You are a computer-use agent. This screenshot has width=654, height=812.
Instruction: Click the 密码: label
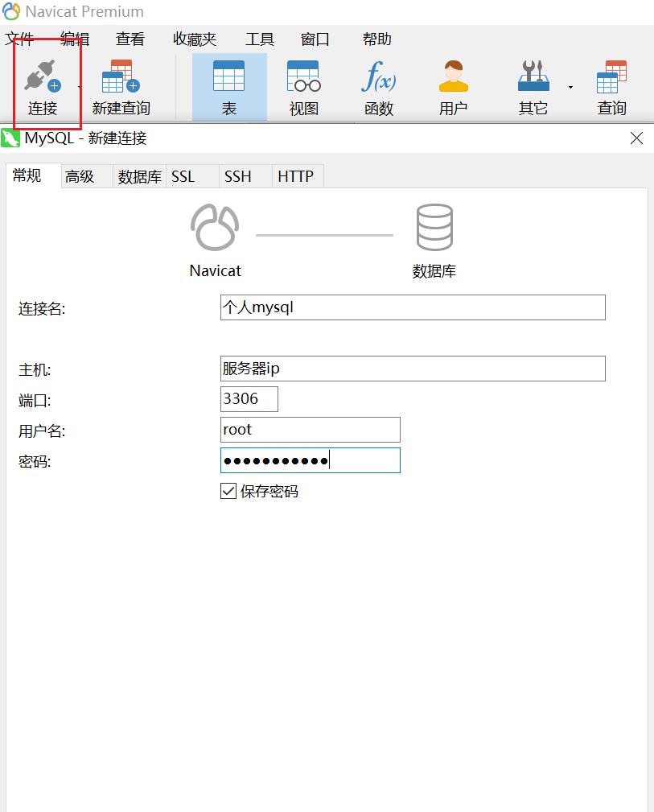[35, 461]
